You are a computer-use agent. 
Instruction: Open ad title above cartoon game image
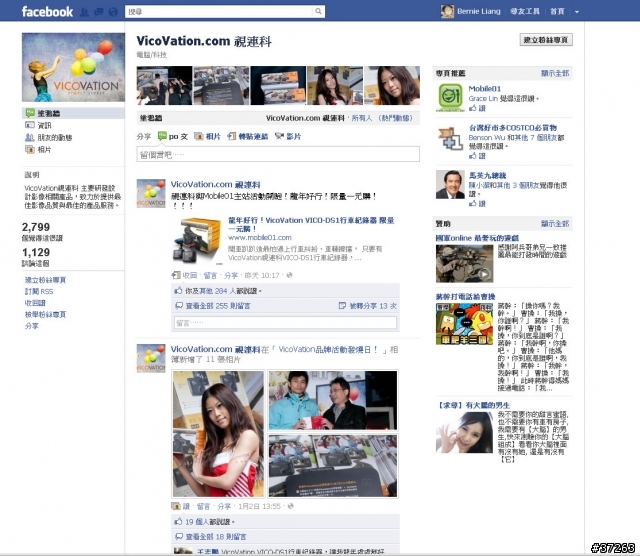465,297
